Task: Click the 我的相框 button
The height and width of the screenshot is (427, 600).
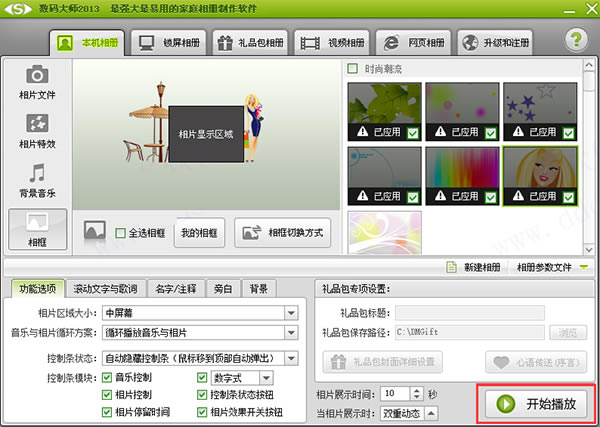Action: (x=199, y=232)
